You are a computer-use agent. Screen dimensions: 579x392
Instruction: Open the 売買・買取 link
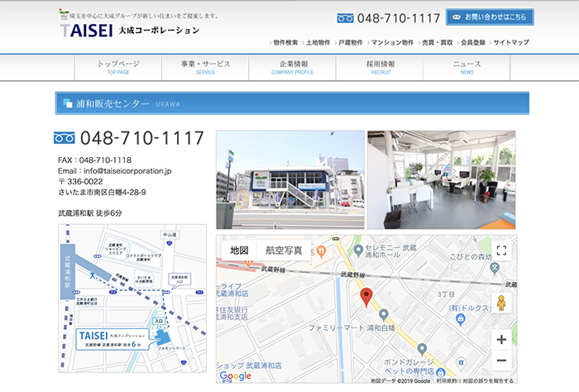438,42
